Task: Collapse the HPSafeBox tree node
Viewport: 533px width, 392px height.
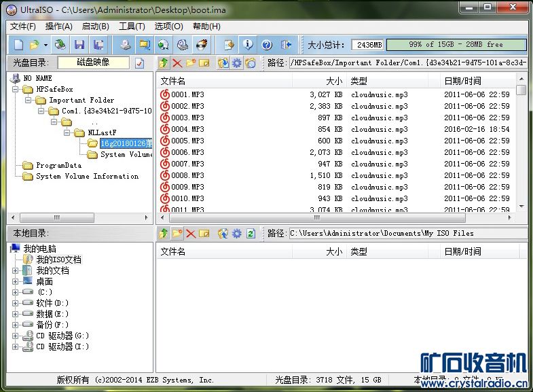Action: coord(16,90)
